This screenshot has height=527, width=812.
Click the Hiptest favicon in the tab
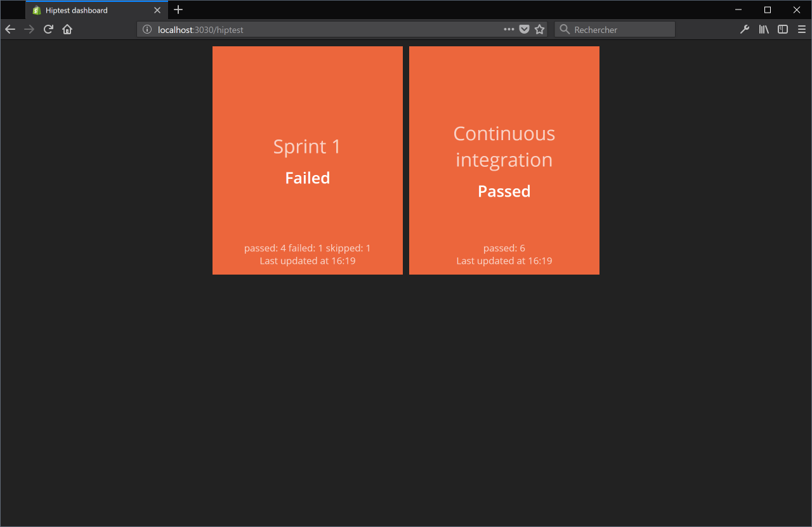pos(37,10)
